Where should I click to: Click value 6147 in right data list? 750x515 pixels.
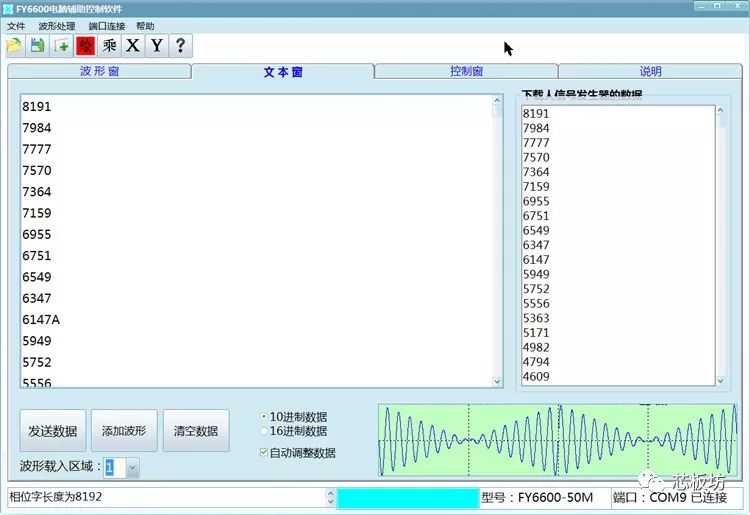click(536, 260)
